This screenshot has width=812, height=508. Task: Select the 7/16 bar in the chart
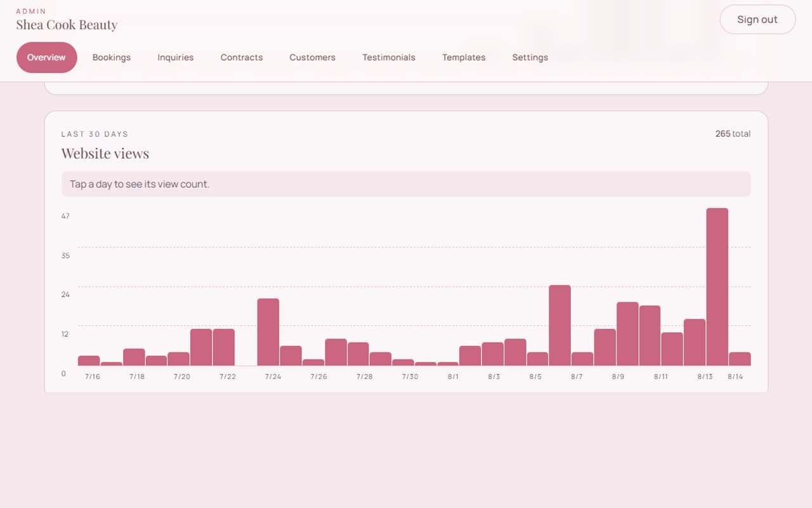(89, 361)
